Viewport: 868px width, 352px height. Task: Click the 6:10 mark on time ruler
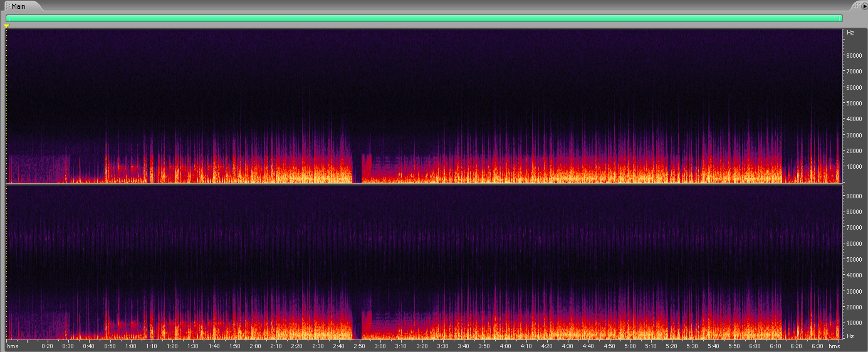[x=775, y=346]
